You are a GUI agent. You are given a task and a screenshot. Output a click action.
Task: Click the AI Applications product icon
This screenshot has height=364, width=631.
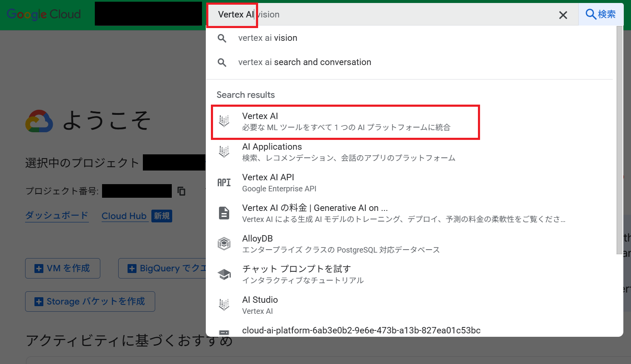tap(224, 152)
